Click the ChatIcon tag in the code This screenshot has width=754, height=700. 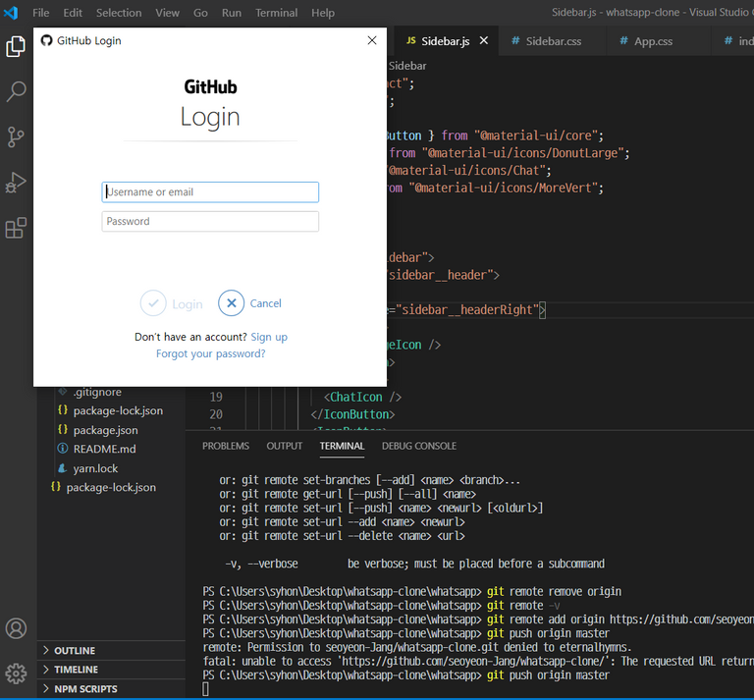click(x=362, y=397)
